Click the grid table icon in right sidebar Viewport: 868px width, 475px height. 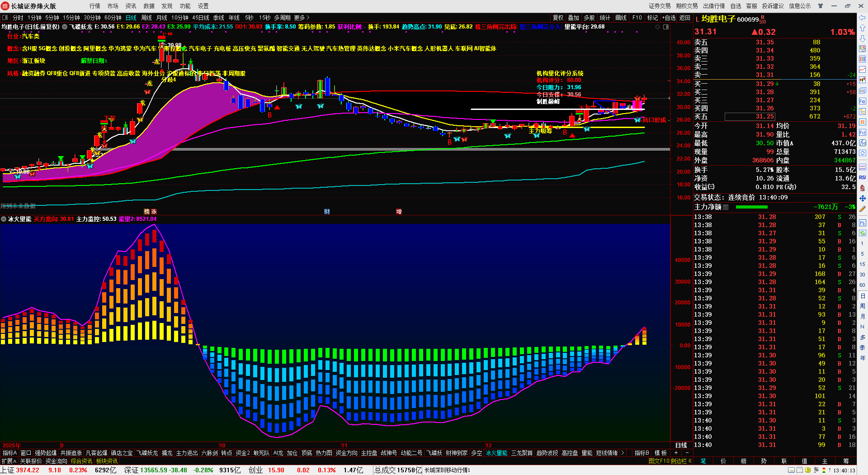pos(863,59)
